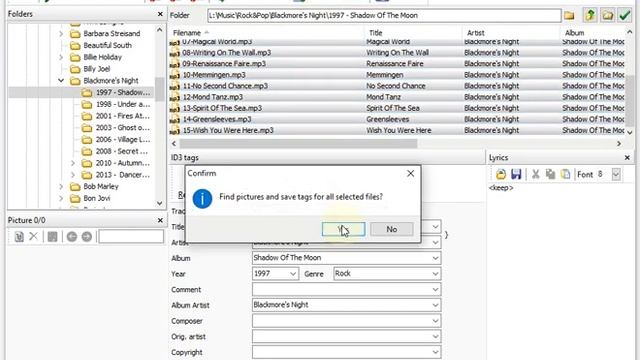
Task: Expand the Barbara Streisand folder
Action: tap(61, 33)
